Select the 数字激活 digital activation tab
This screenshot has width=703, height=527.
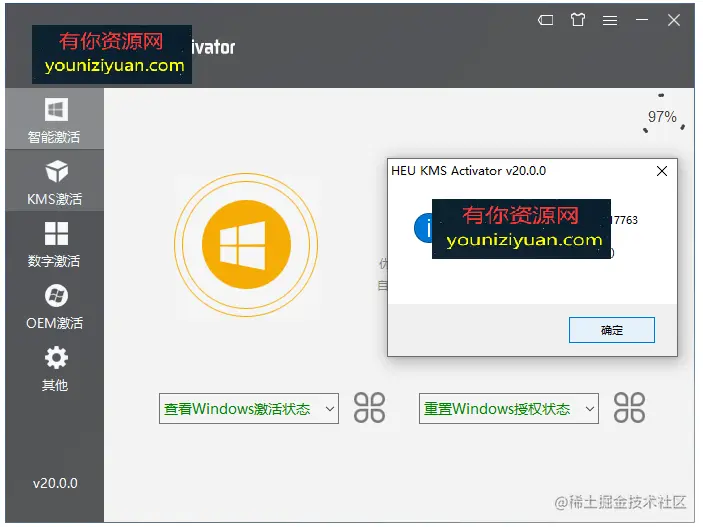(54, 243)
